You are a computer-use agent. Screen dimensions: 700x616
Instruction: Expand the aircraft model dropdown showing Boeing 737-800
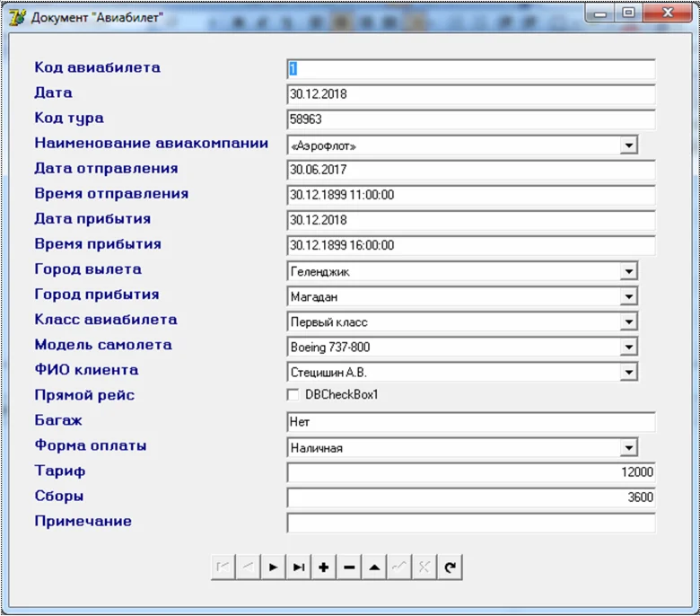click(628, 347)
